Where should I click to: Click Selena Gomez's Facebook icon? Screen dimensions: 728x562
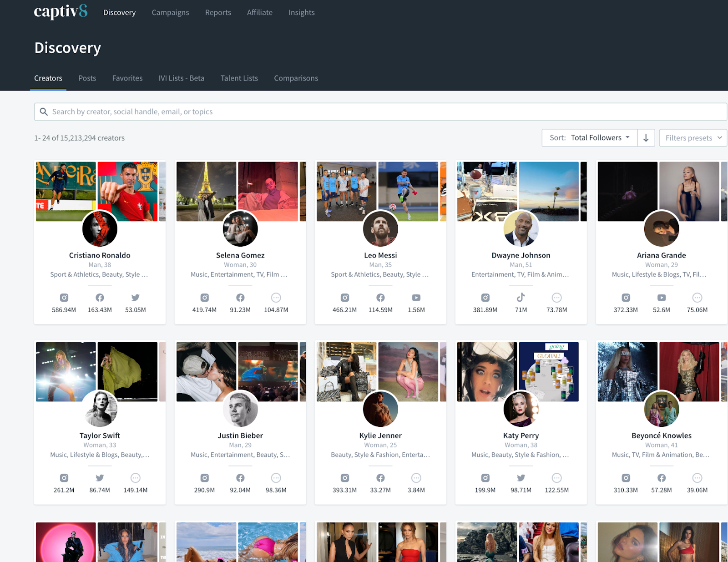[x=240, y=298]
